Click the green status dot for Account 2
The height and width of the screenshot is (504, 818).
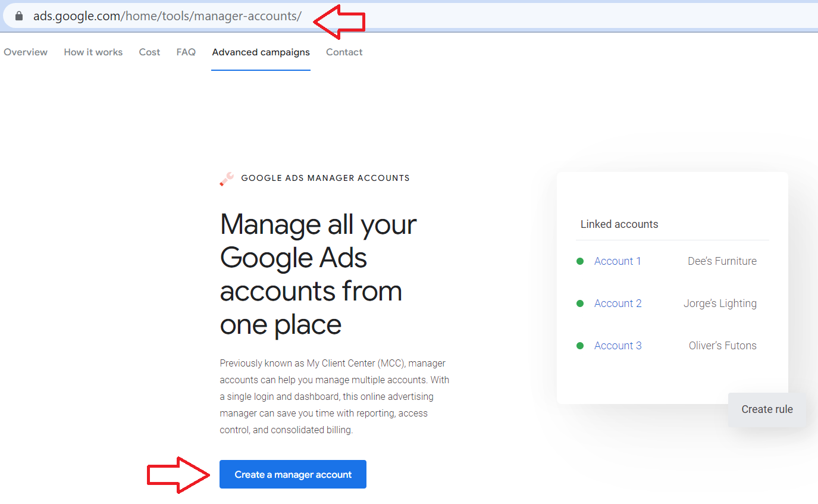(x=580, y=303)
